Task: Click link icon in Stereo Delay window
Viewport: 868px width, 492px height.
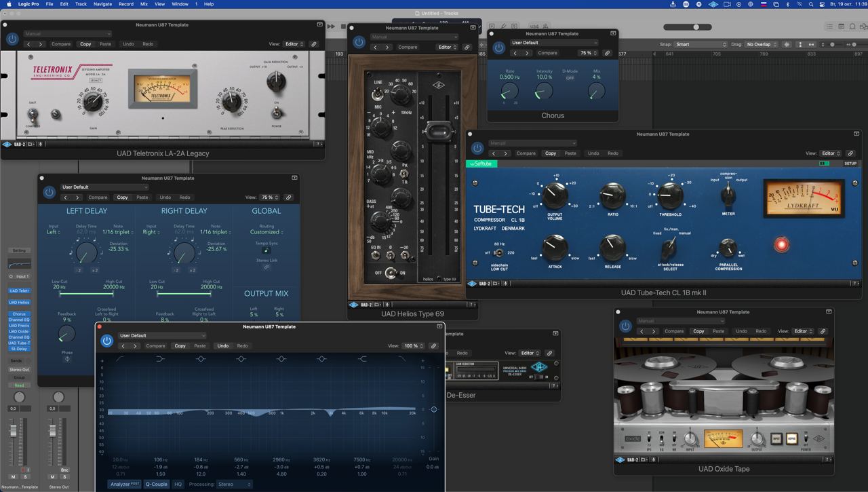Action: click(x=288, y=197)
